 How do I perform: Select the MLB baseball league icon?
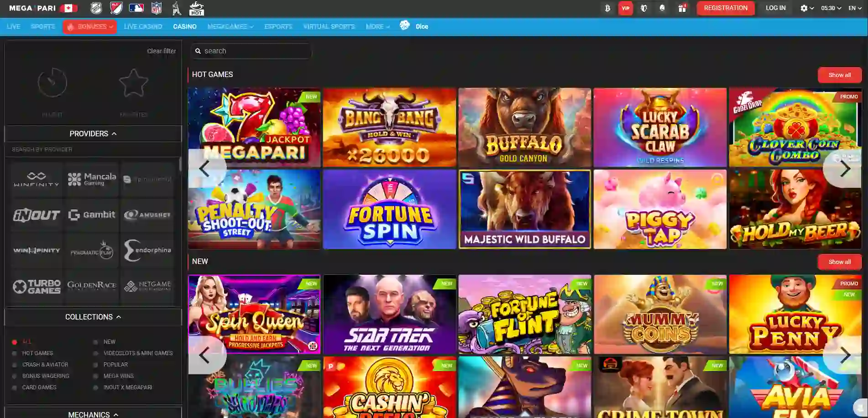pyautogui.click(x=136, y=8)
